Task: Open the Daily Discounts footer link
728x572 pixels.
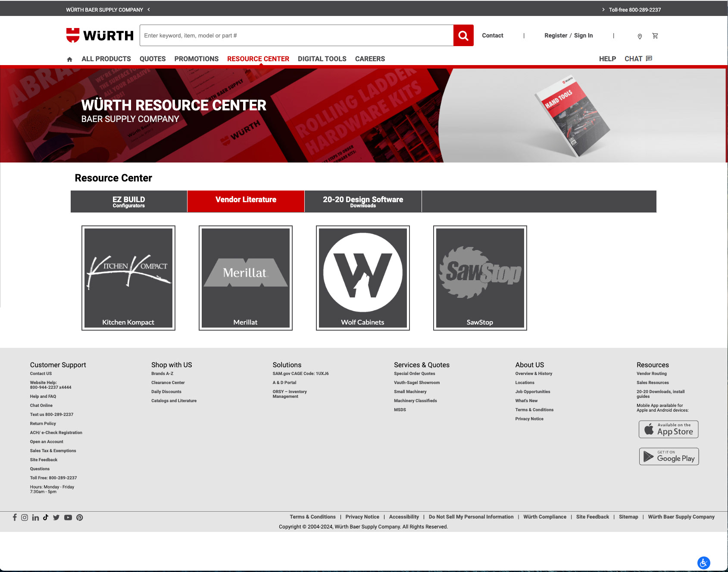Action: pos(166,392)
